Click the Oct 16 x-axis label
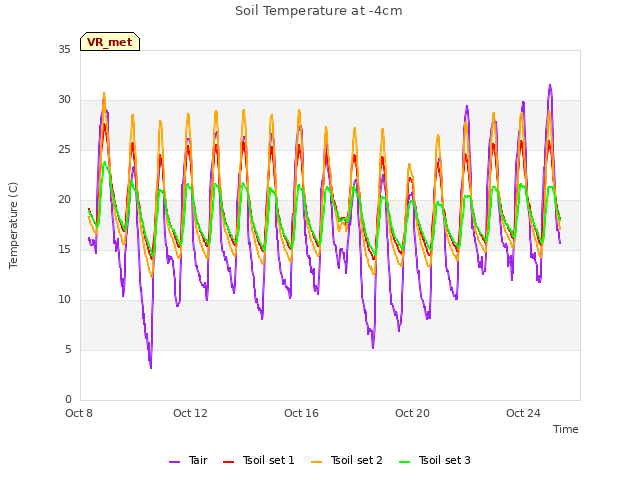This screenshot has height=480, width=640. 301,413
